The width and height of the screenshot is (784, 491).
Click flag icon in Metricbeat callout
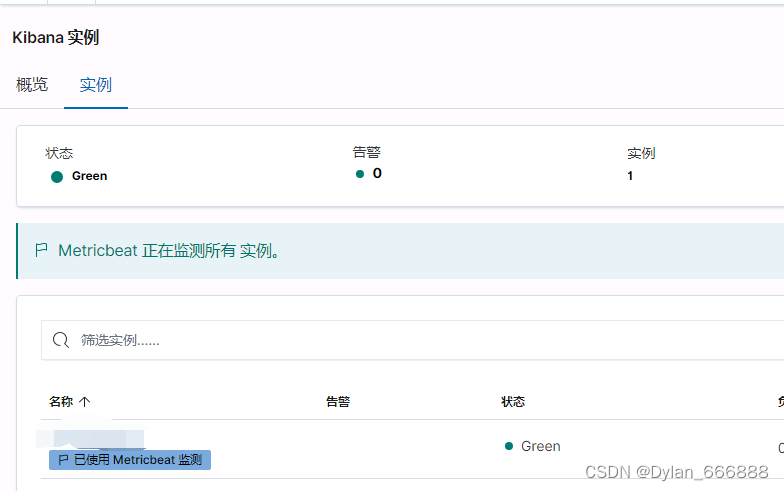coord(42,250)
